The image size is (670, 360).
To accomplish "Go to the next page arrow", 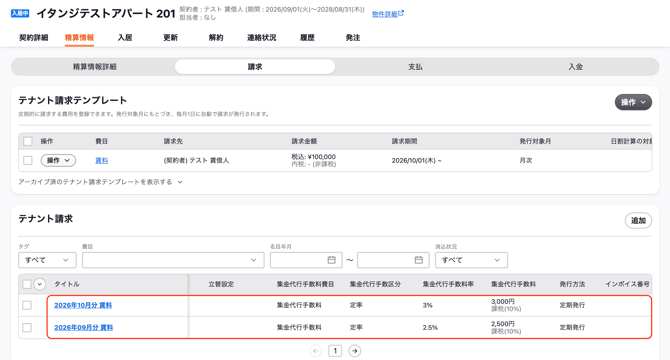I will tap(355, 351).
